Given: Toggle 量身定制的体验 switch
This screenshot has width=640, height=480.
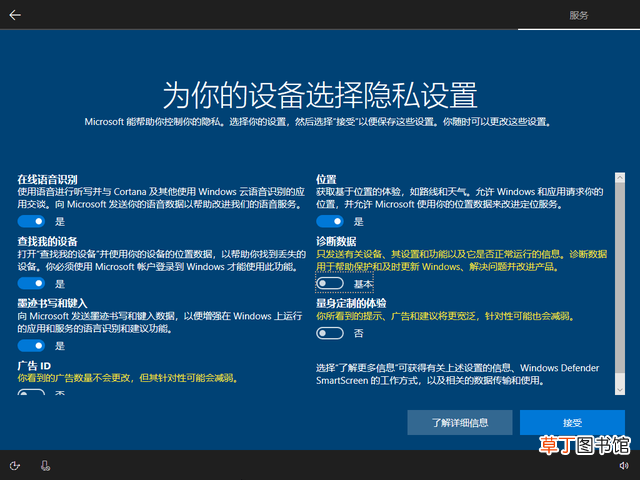Looking at the screenshot, I should [330, 333].
